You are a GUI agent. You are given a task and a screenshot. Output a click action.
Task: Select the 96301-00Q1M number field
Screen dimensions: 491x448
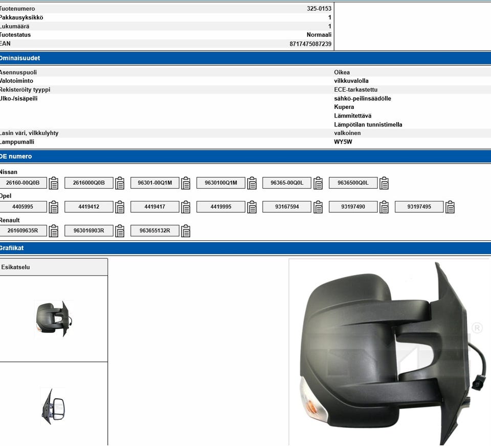pos(155,183)
